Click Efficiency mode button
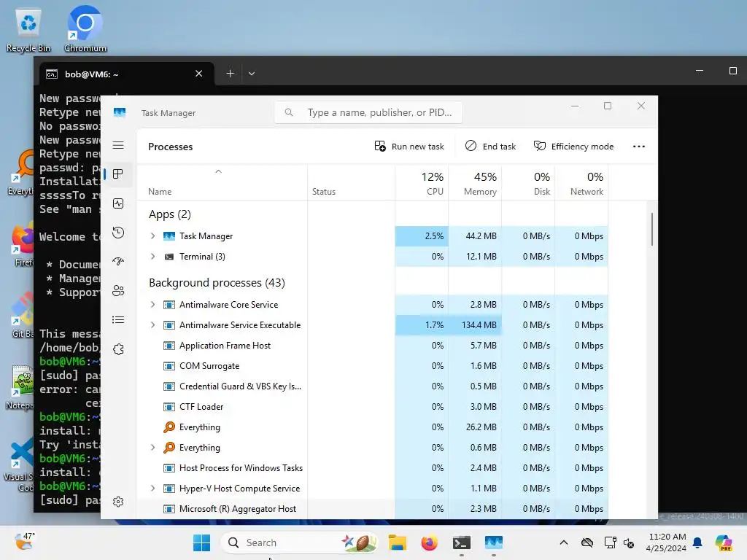 pos(573,146)
